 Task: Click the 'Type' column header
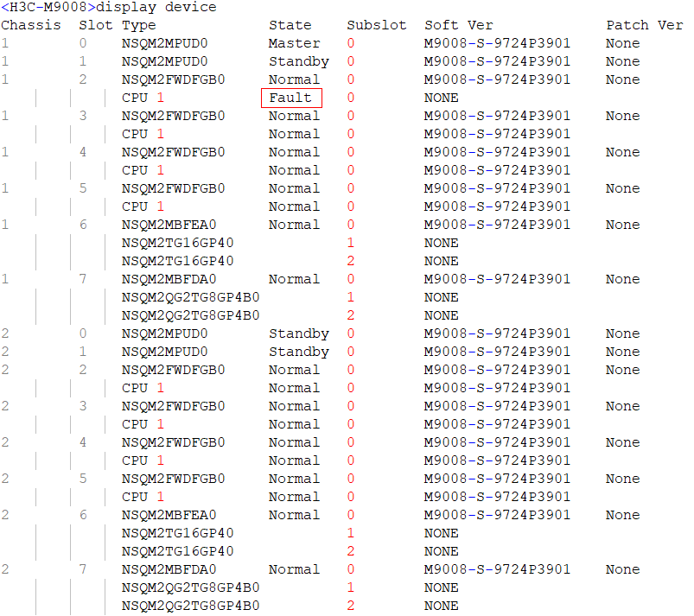click(x=139, y=26)
